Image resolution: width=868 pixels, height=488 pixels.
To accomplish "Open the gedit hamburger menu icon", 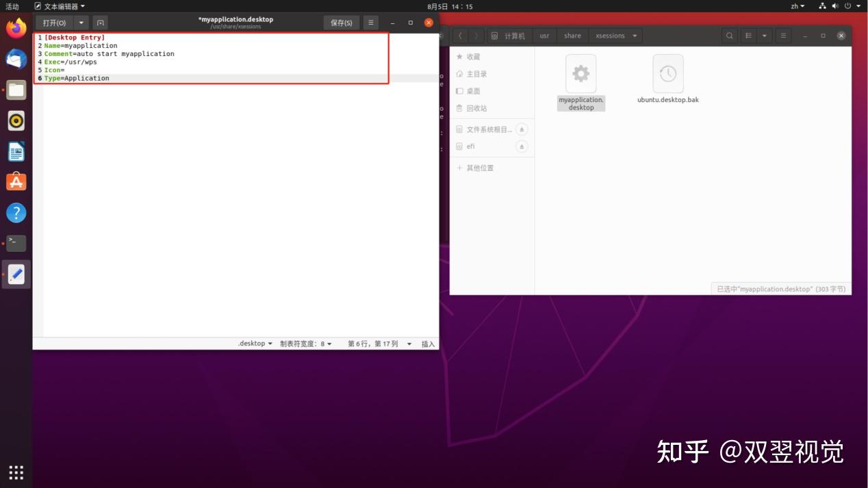I will tap(370, 23).
